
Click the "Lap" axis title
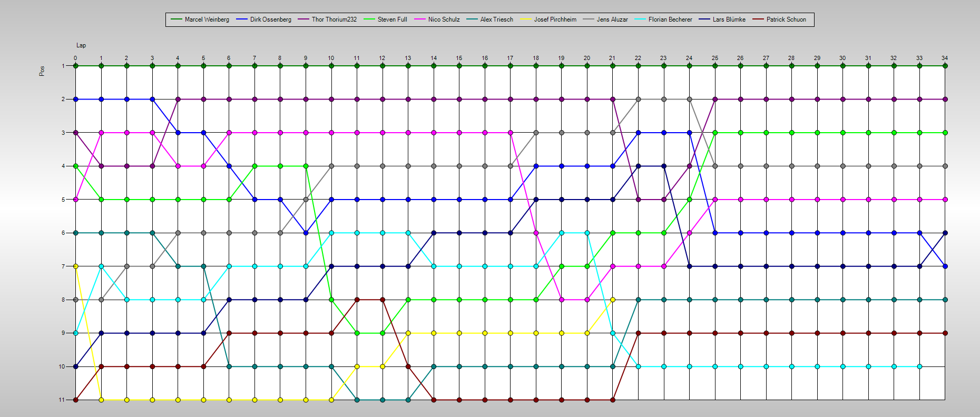click(x=81, y=45)
